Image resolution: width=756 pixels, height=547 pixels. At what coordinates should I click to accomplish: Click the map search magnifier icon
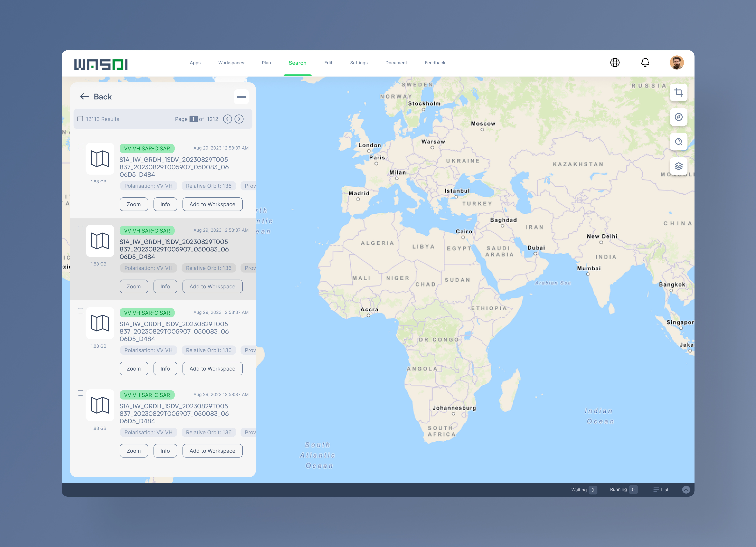tap(678, 142)
